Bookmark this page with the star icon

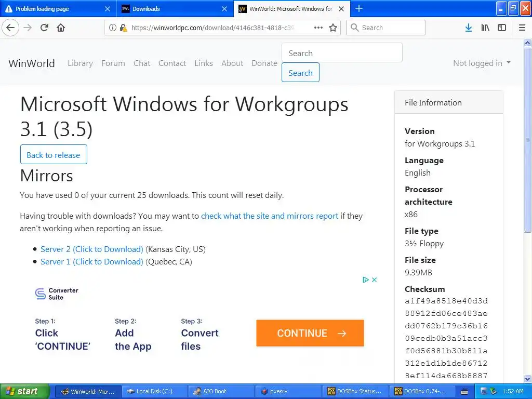(333, 28)
